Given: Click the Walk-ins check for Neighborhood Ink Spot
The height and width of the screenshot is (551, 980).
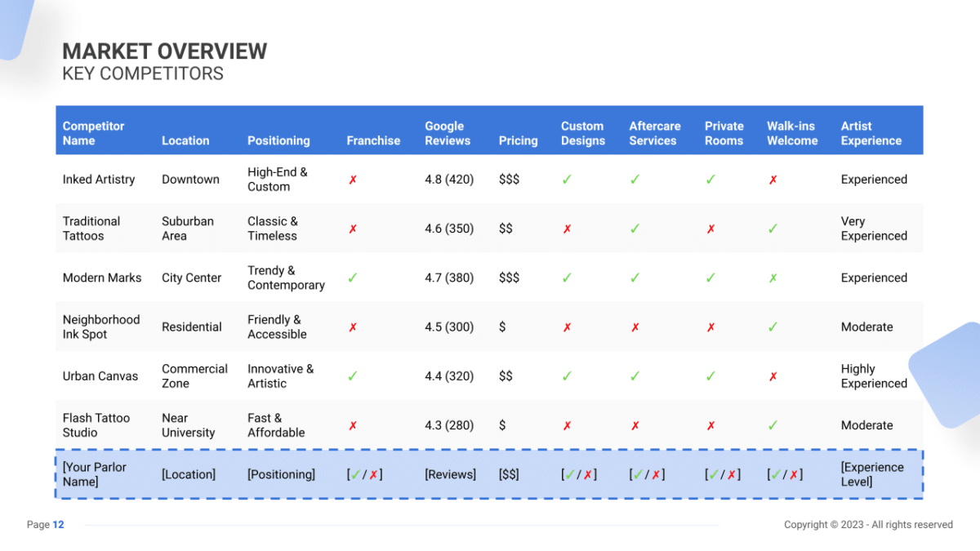Looking at the screenshot, I should click(x=773, y=327).
